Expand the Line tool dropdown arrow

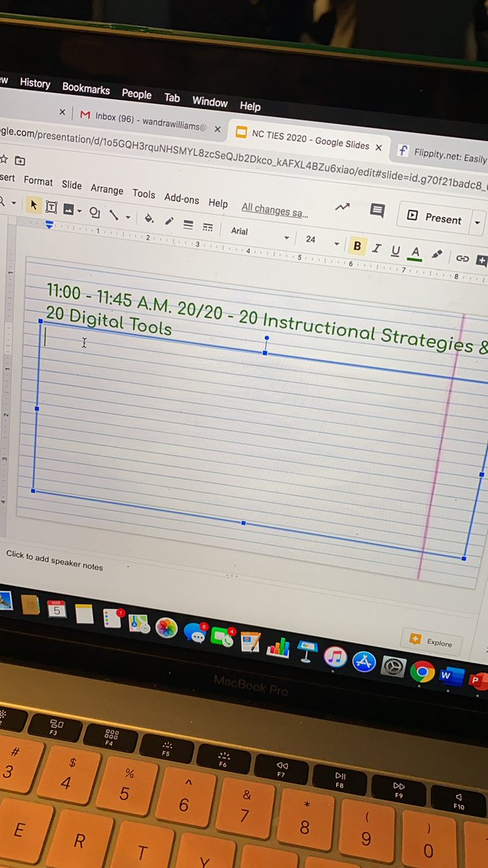click(128, 216)
